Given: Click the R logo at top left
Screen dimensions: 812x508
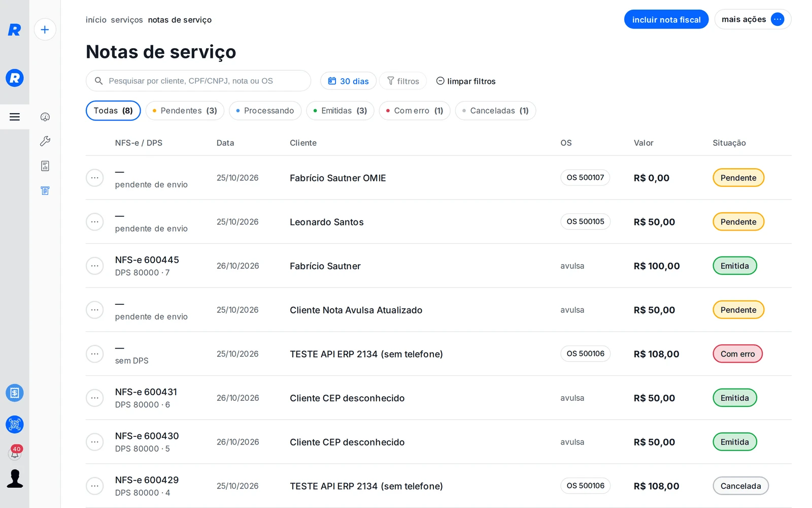Looking at the screenshot, I should point(14,29).
